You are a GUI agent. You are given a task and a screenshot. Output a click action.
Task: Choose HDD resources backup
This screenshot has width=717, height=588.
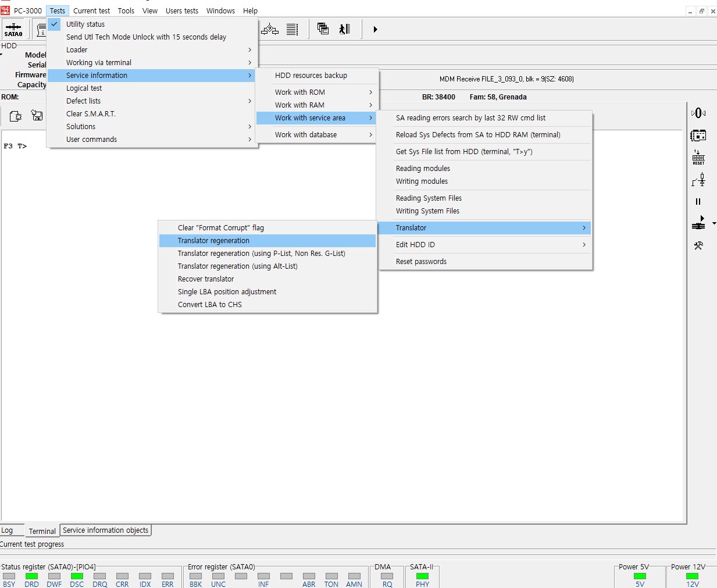click(318, 75)
